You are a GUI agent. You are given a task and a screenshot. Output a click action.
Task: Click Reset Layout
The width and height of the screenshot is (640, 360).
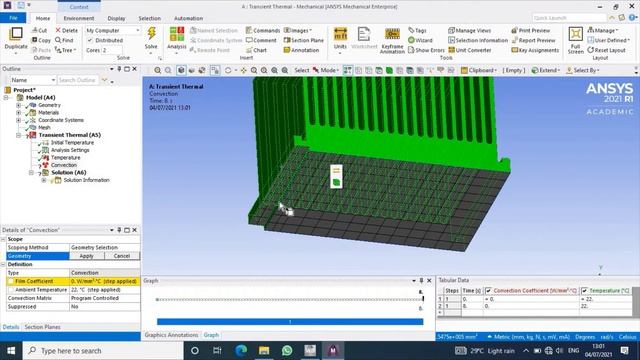[x=607, y=50]
